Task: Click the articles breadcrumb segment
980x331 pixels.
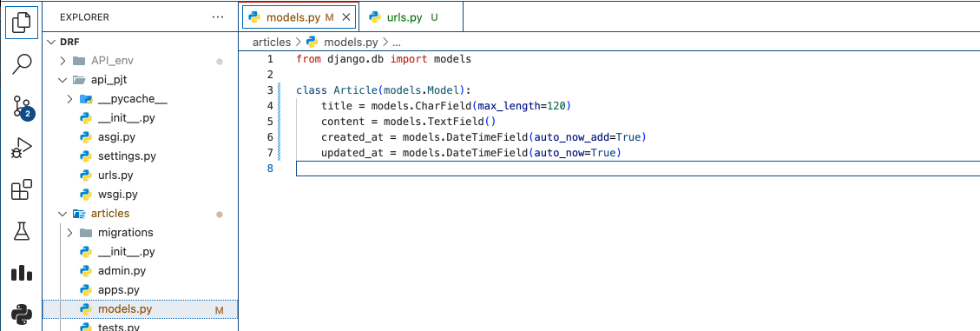Action: (272, 43)
